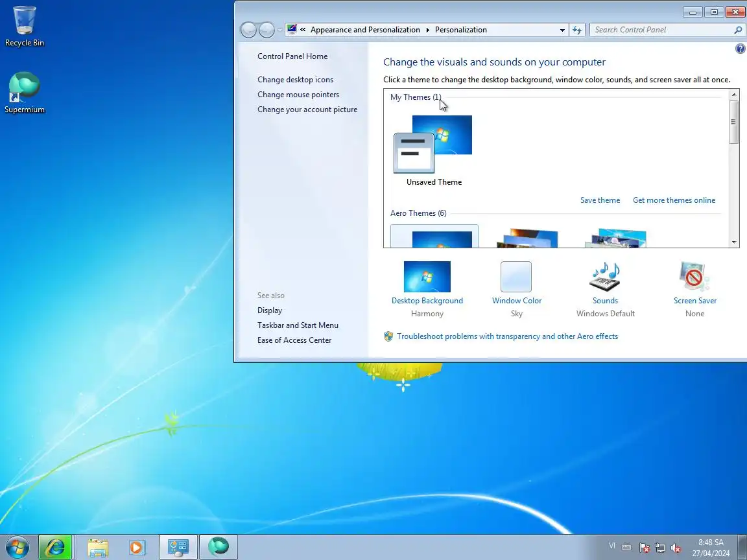Click the network tray icon
Viewport: 747px width, 560px height.
coord(660,548)
